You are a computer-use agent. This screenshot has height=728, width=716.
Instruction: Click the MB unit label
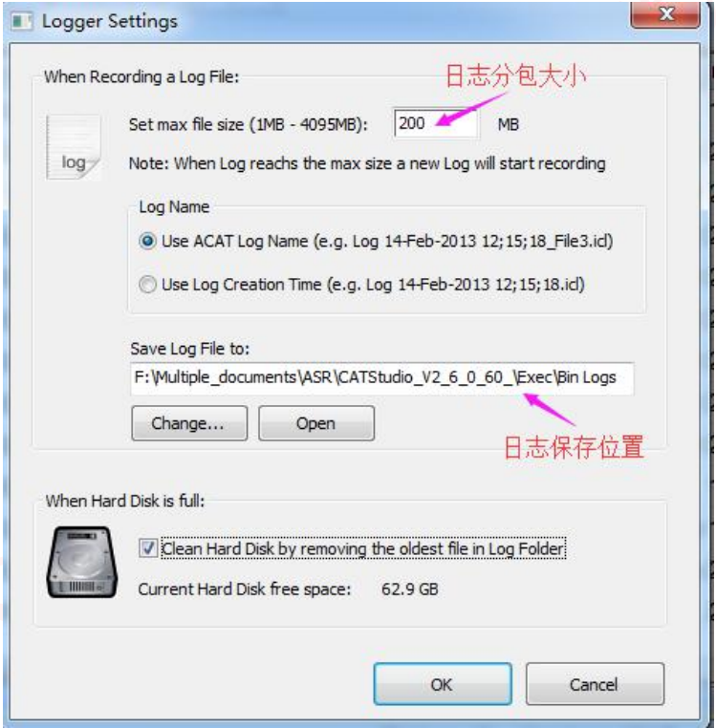508,124
